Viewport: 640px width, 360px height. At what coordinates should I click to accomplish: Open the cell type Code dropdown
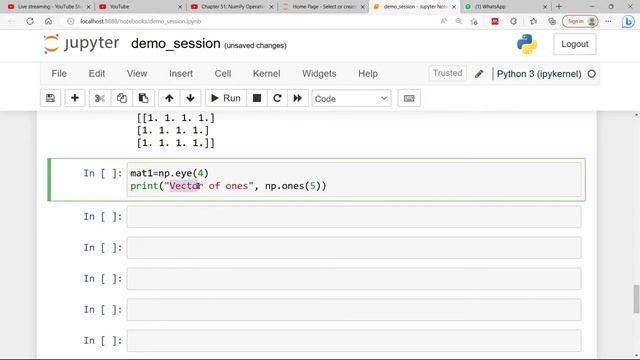pos(351,98)
